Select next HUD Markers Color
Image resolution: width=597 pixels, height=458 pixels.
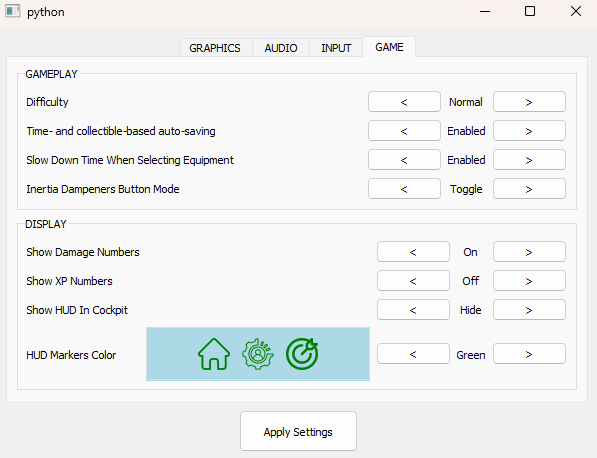[529, 354]
